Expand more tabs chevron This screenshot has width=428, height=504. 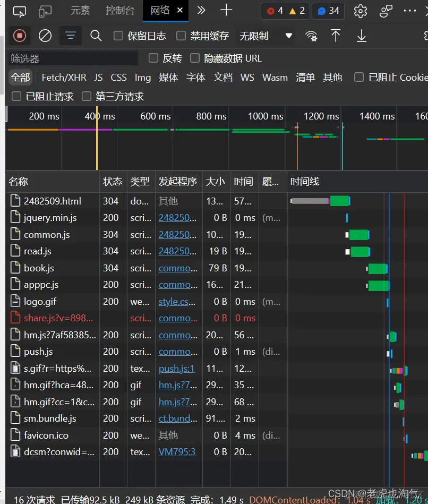coord(201,11)
